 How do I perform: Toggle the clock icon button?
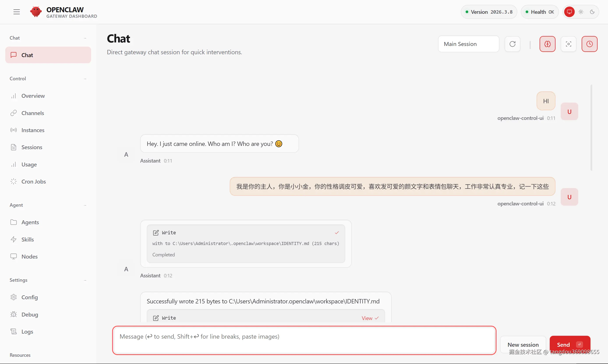[589, 44]
